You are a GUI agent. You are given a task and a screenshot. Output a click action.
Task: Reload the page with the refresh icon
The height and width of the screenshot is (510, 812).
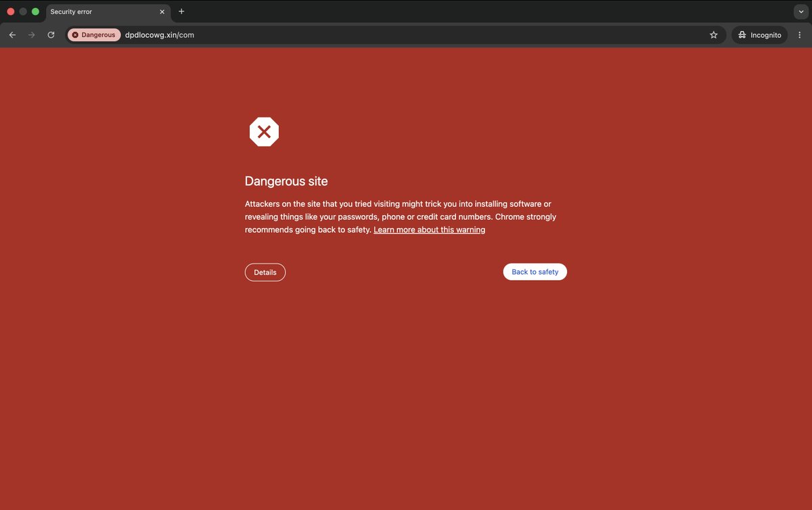(51, 35)
